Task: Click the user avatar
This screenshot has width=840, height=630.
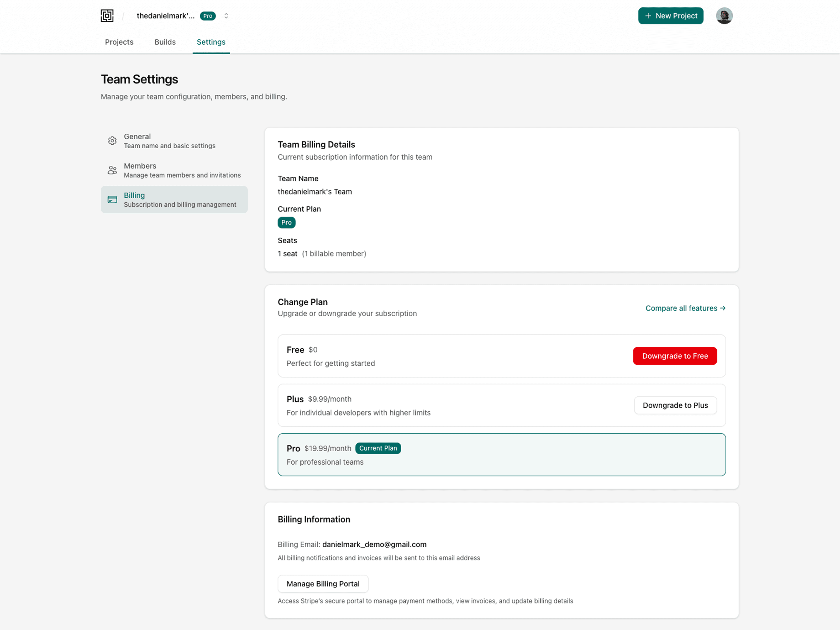Action: click(x=724, y=15)
